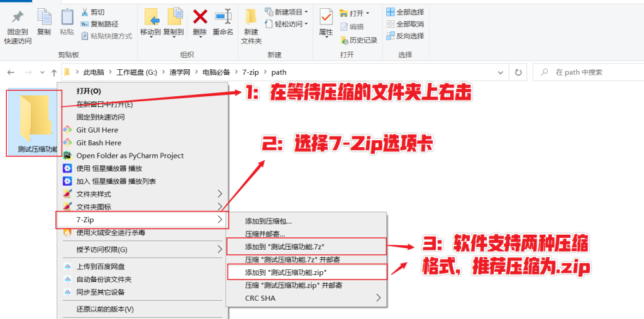Click the Rename ribbon button
The width and height of the screenshot is (644, 319).
[223, 23]
